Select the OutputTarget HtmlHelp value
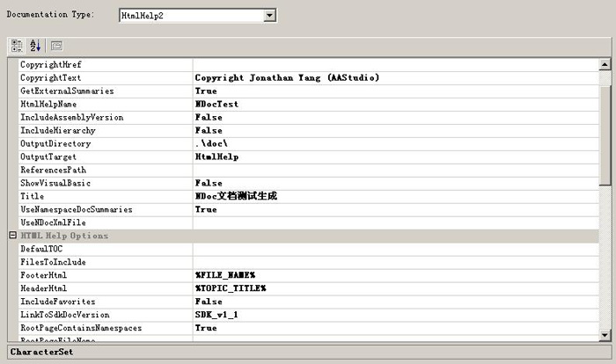616x364 pixels. tap(216, 157)
